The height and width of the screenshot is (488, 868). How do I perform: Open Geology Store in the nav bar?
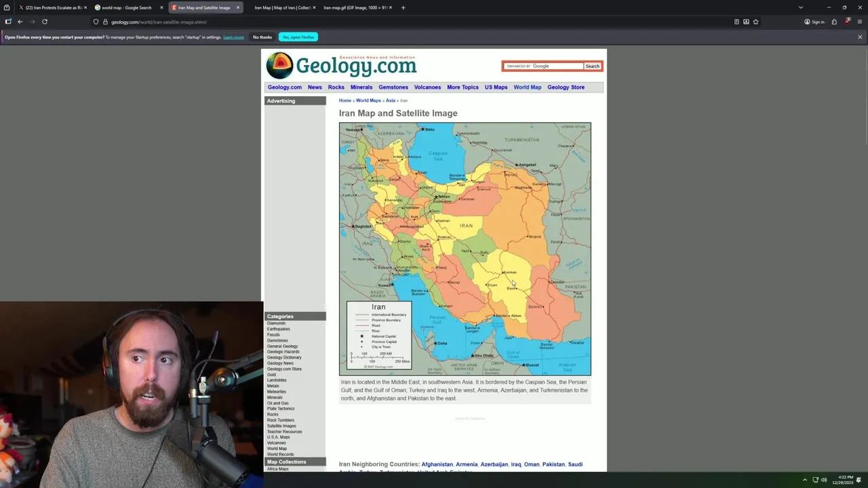(566, 87)
